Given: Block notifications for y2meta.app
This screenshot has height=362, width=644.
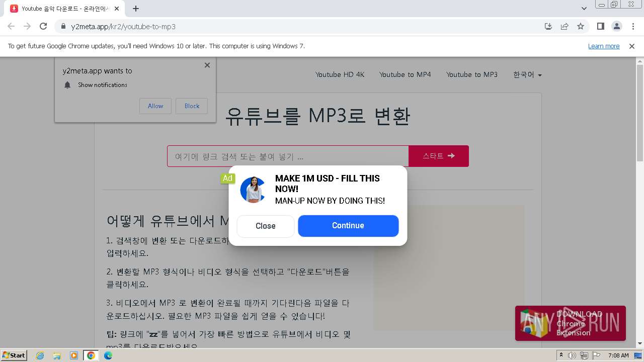Looking at the screenshot, I should tap(192, 106).
